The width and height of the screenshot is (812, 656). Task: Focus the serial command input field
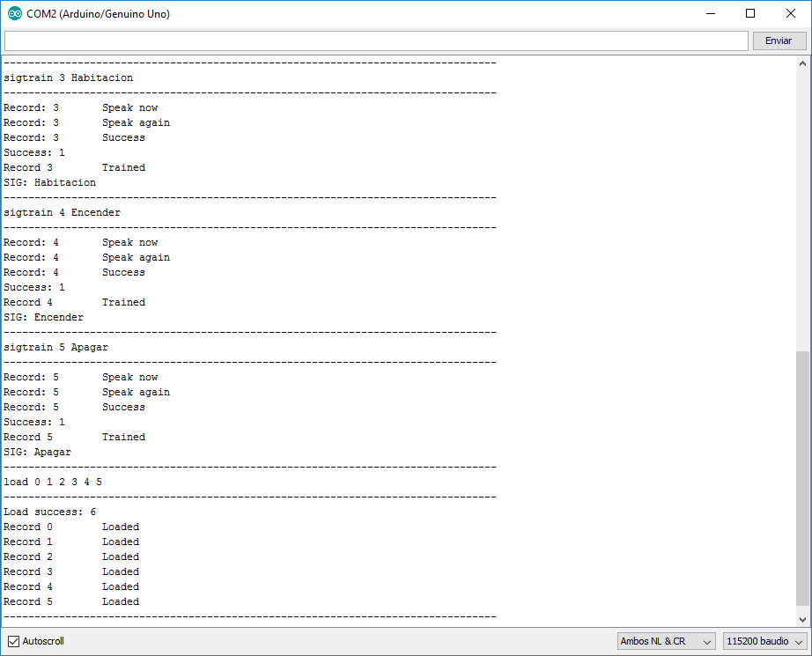click(376, 41)
